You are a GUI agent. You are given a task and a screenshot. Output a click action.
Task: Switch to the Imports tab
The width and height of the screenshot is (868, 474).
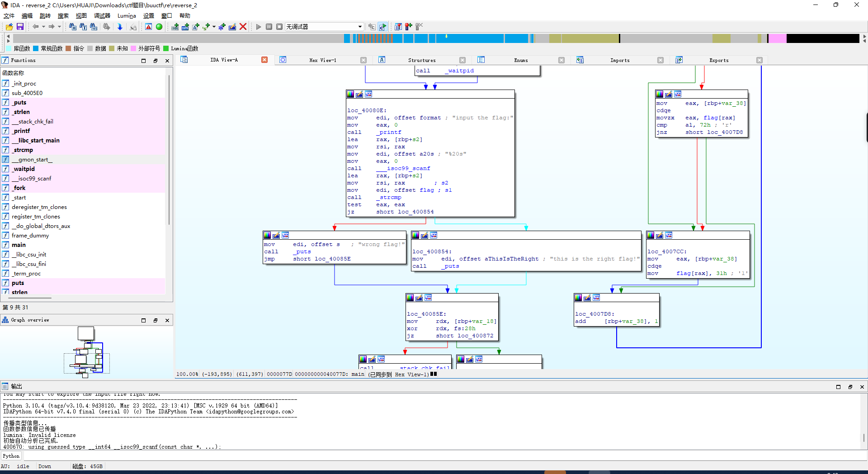point(620,60)
